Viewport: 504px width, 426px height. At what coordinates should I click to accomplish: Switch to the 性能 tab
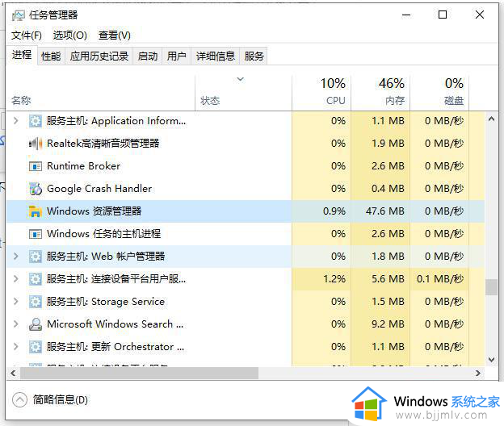tap(51, 56)
